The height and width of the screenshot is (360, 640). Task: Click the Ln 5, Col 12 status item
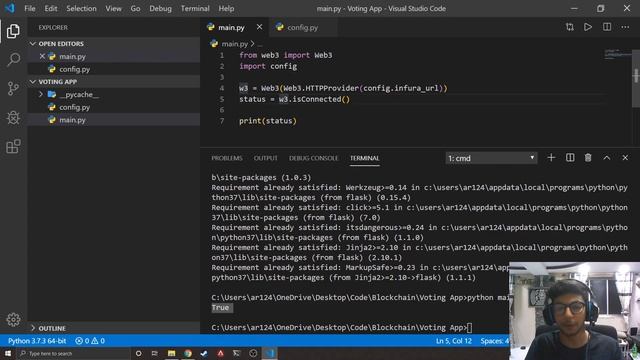tap(453, 341)
